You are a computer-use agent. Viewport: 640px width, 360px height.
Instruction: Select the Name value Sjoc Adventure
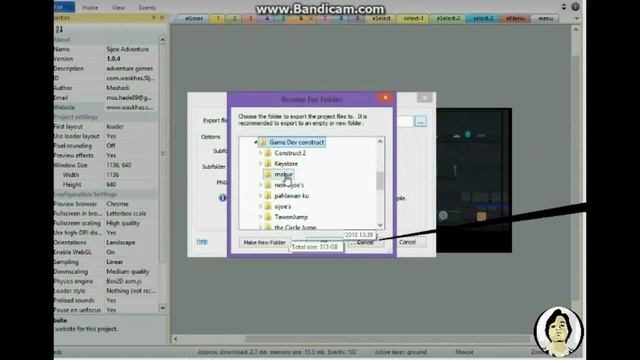[x=127, y=49]
